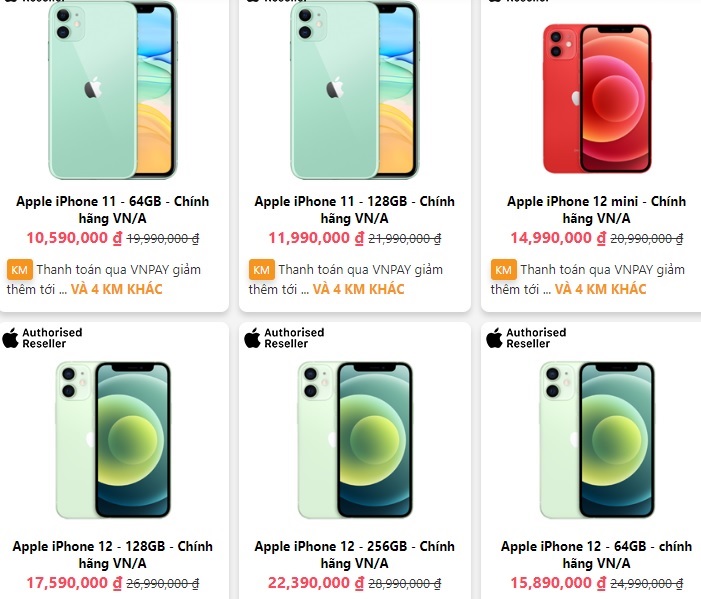This screenshot has width=701, height=599.
Task: Open the Apple iPhone 12 - 128GB title link
Action: [113, 555]
